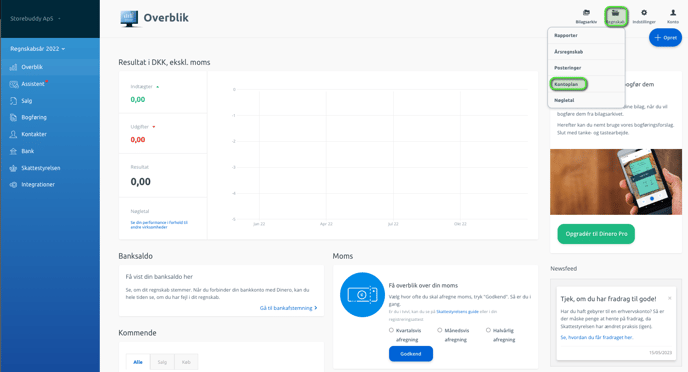688x372 pixels.
Task: Open the Regnskab folder icon menu
Action: tap(616, 17)
